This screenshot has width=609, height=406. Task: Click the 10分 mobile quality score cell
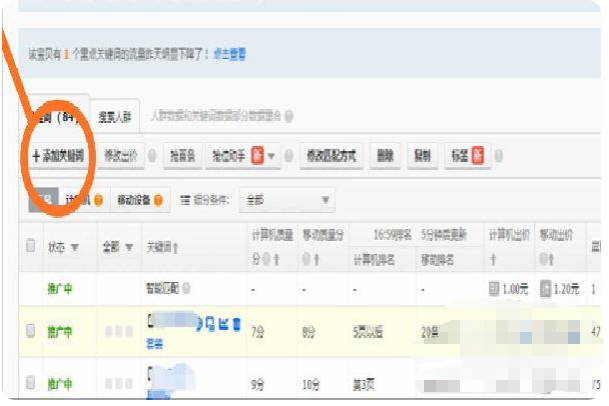tap(310, 385)
